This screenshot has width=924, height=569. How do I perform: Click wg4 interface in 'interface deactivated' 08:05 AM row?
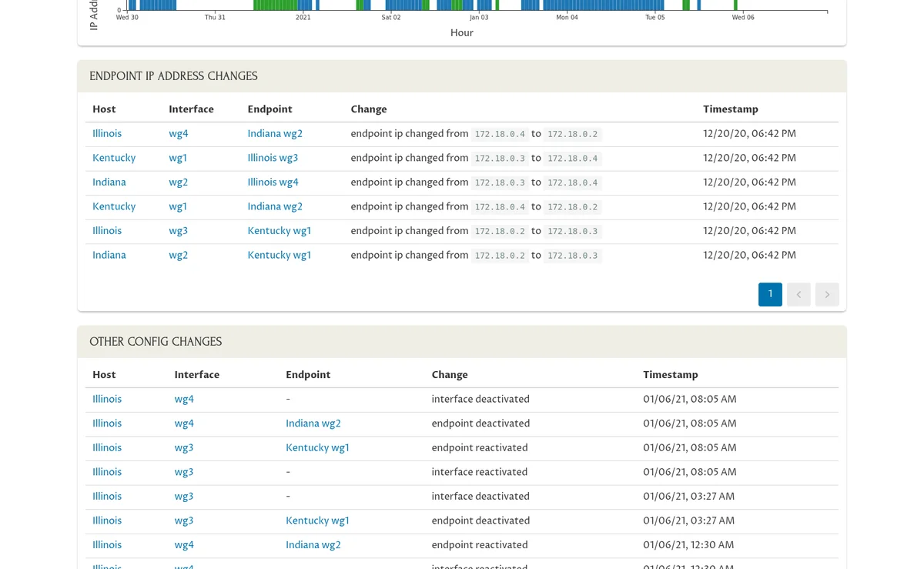(x=184, y=400)
